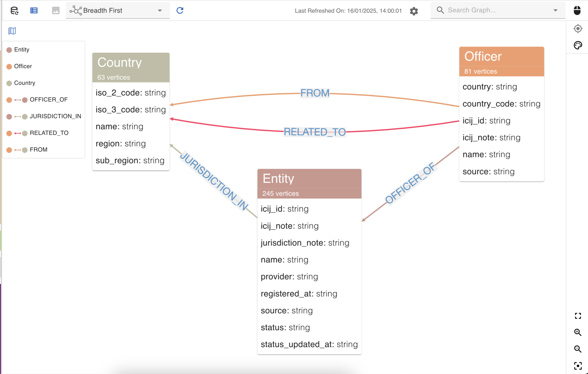
Task: Click the Country legend color dot
Action: [9, 83]
